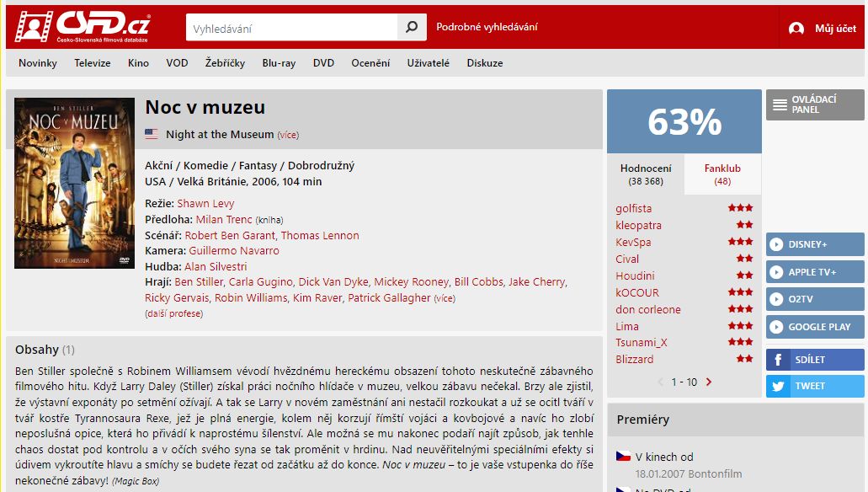This screenshot has height=492, width=868.
Task: Expand full cast via (více) after Patrick Gallagher
Action: click(x=445, y=298)
